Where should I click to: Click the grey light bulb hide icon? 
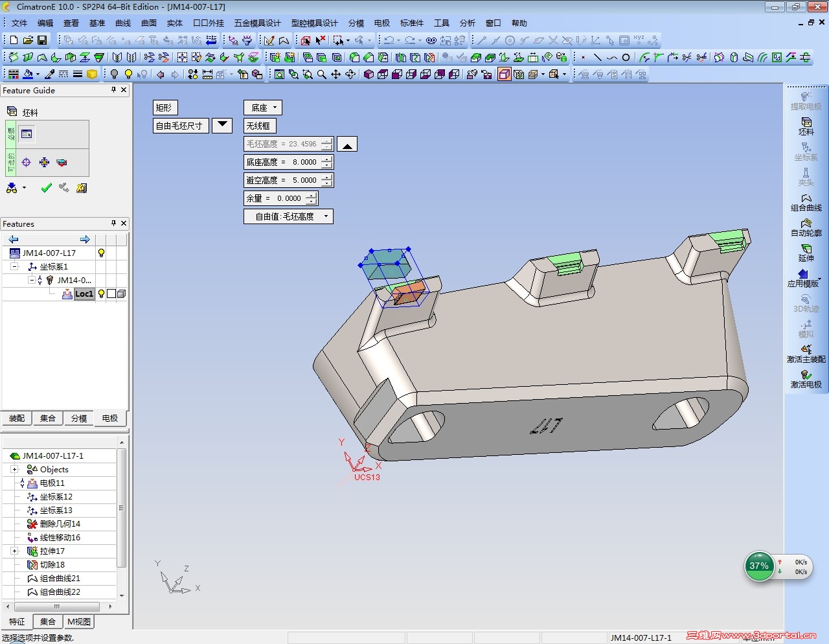pos(114,75)
